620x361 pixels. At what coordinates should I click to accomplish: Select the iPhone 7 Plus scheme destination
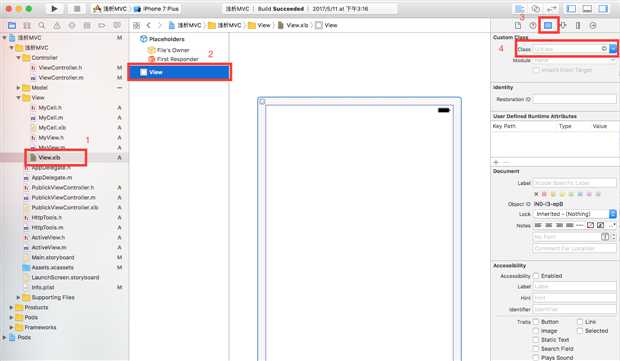157,9
